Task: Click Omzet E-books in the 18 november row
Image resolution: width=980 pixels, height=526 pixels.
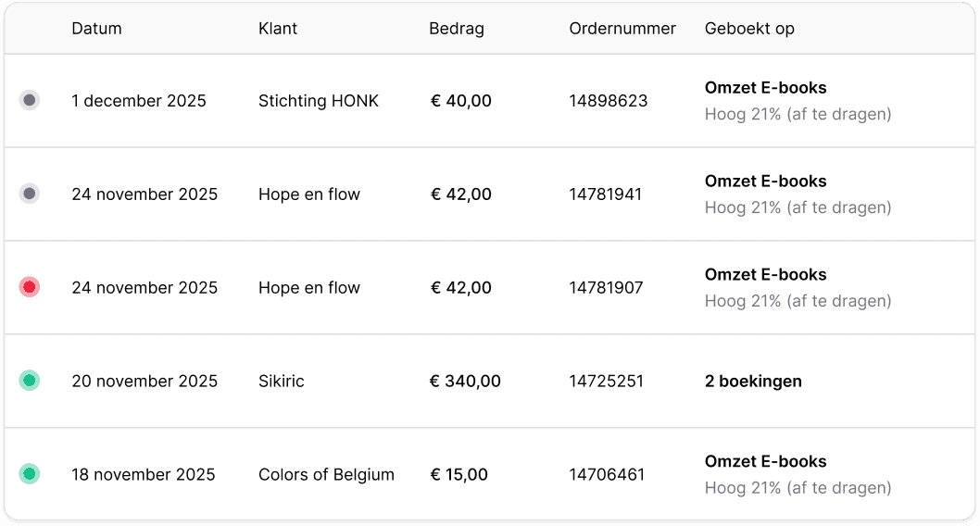Action: pos(766,462)
